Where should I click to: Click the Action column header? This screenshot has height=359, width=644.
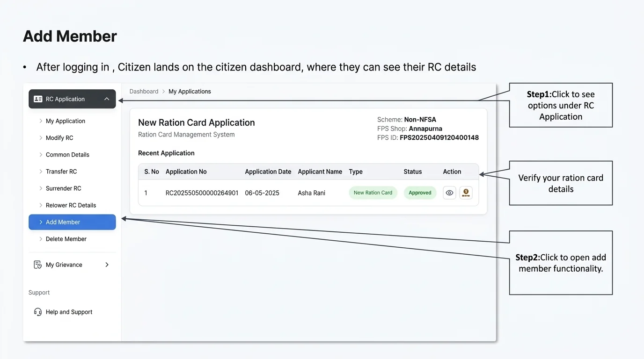[x=452, y=172]
